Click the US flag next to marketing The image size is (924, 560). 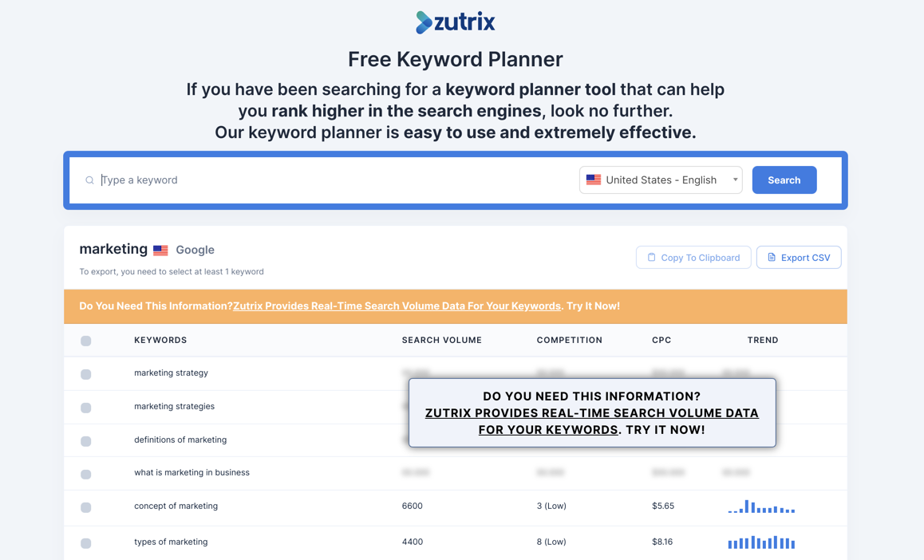coord(160,250)
